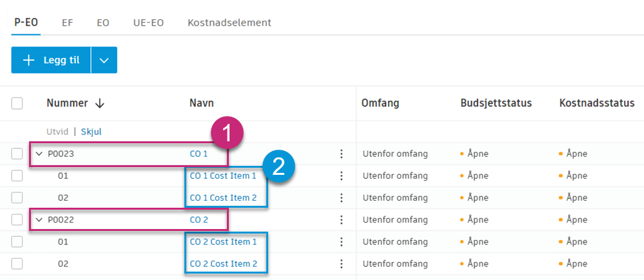Switch to the EF tab
The height and width of the screenshot is (280, 644).
[67, 23]
